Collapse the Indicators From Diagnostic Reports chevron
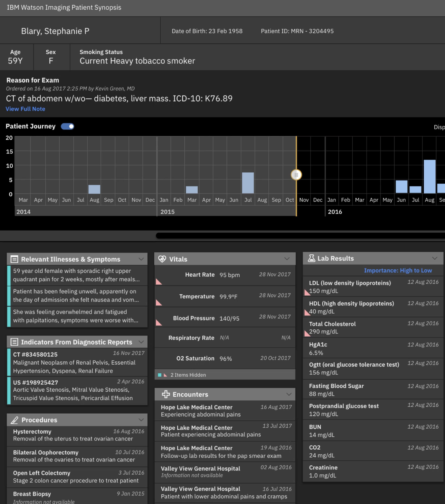 pyautogui.click(x=141, y=342)
